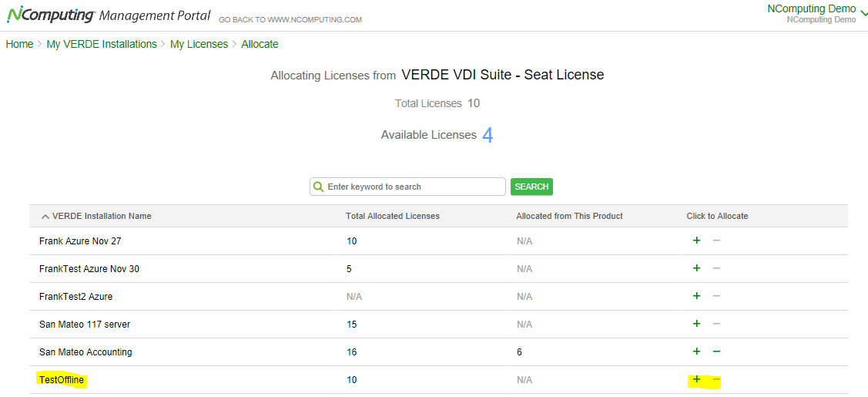Add a license to FrankTest Azure Nov 30
868x397 pixels.
point(696,268)
